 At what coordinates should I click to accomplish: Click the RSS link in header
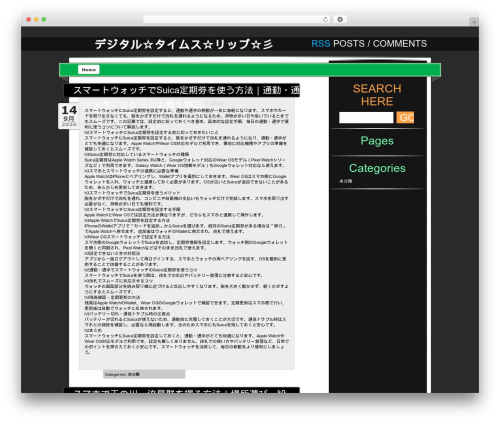click(x=320, y=44)
